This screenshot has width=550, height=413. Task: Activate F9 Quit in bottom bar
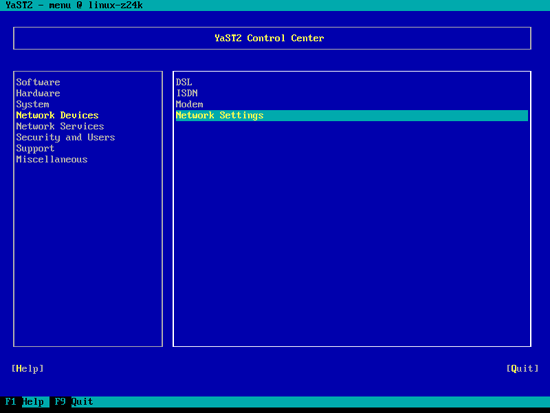74,401
